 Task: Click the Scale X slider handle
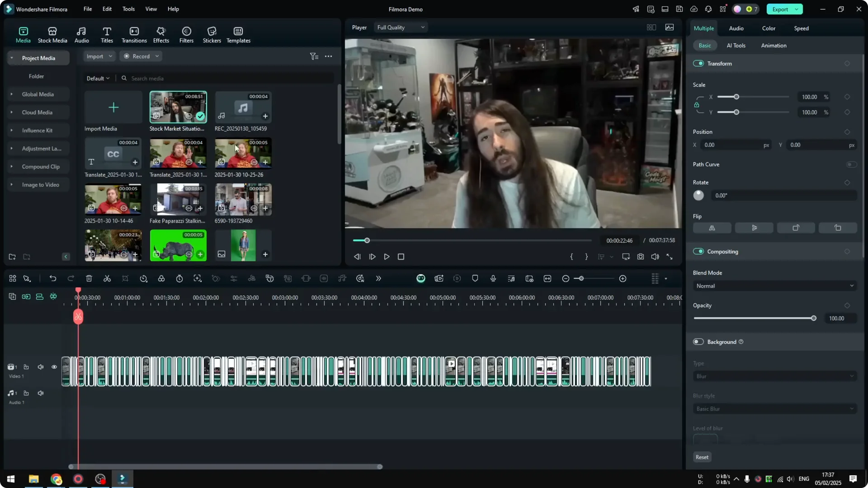click(736, 97)
